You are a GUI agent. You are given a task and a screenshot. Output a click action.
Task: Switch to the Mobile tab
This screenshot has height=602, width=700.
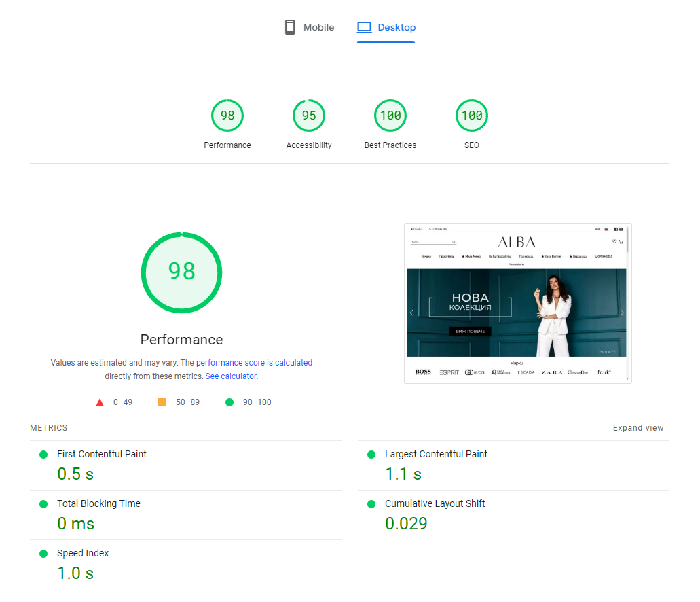[309, 28]
